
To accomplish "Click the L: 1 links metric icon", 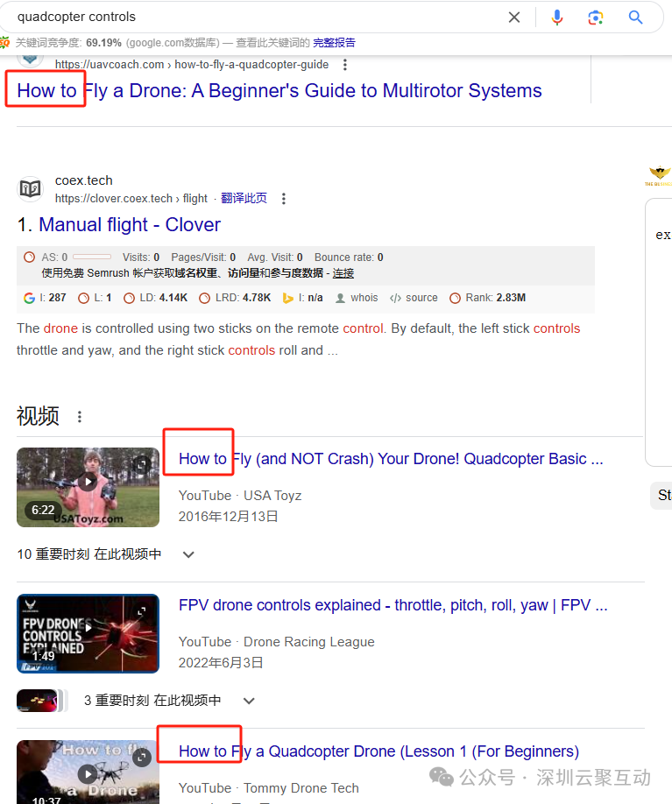I will pos(83,298).
